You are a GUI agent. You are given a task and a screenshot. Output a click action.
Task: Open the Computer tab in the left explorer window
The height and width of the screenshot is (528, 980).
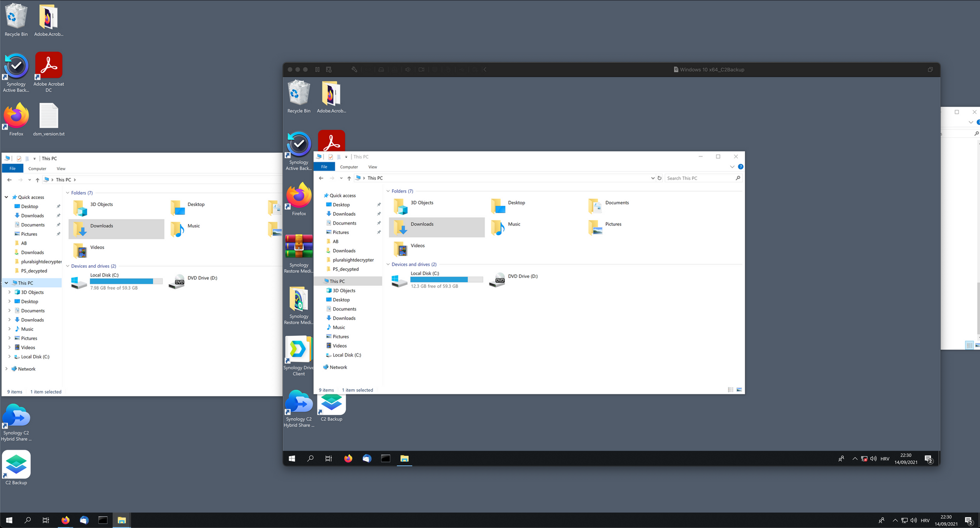point(37,168)
